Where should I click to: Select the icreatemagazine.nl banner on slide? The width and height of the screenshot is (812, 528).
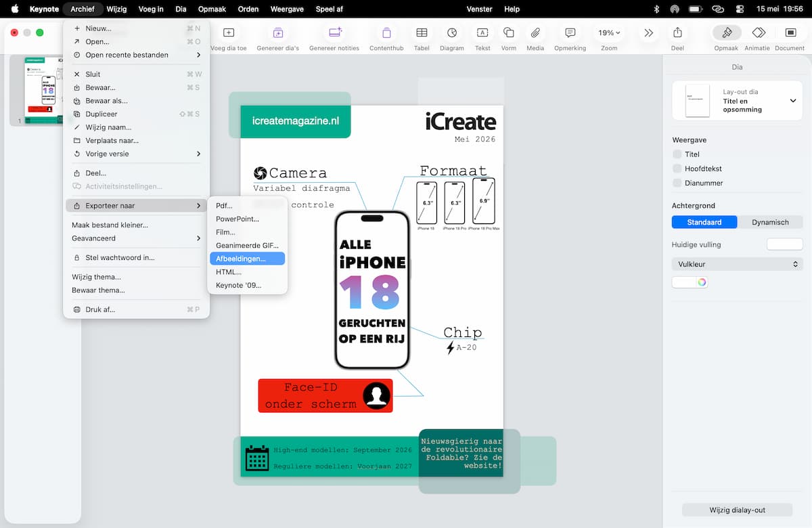point(296,120)
